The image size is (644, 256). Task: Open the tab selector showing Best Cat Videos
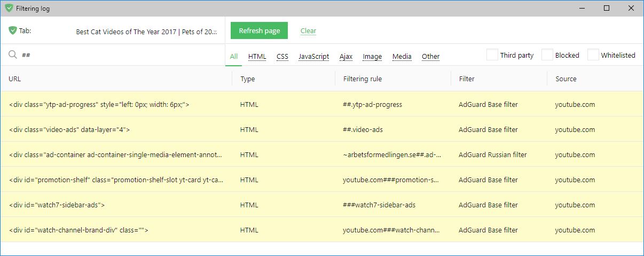coord(146,32)
